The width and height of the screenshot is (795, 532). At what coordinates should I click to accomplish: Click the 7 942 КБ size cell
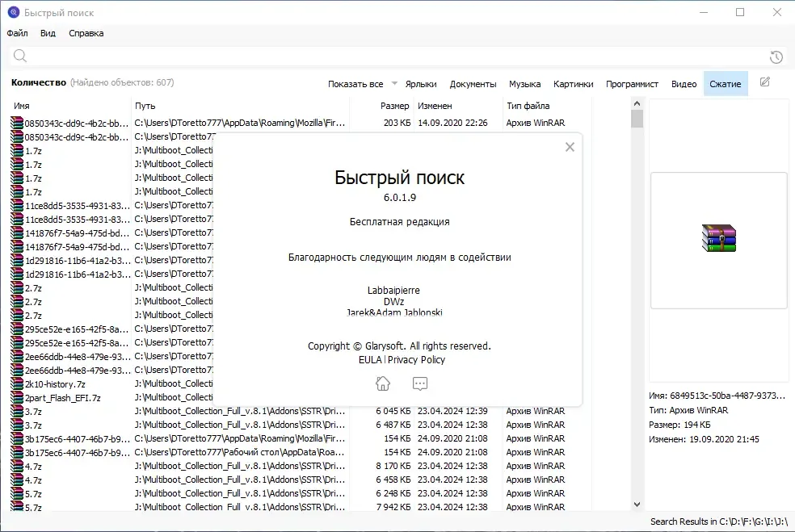tap(393, 507)
